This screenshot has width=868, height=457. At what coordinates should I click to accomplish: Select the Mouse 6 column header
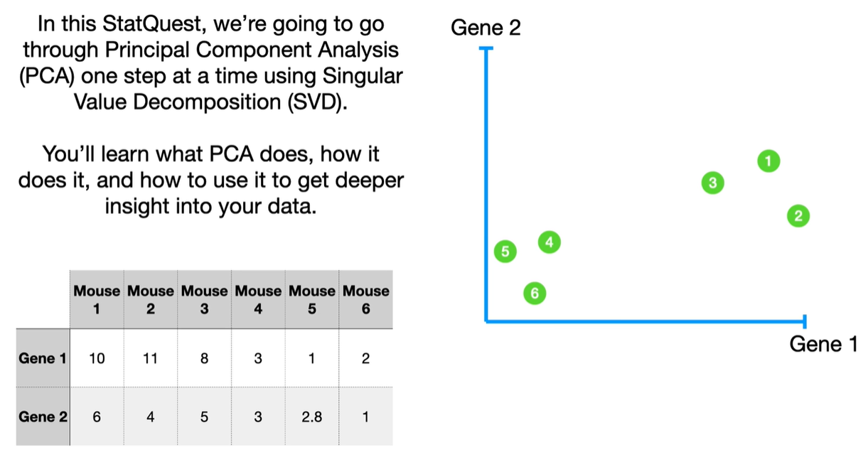(x=365, y=300)
